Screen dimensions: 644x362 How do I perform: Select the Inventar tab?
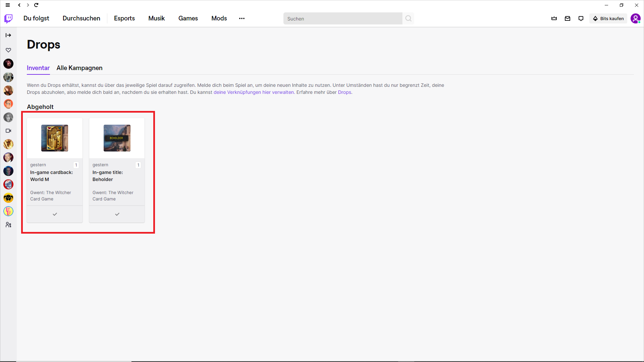38,68
